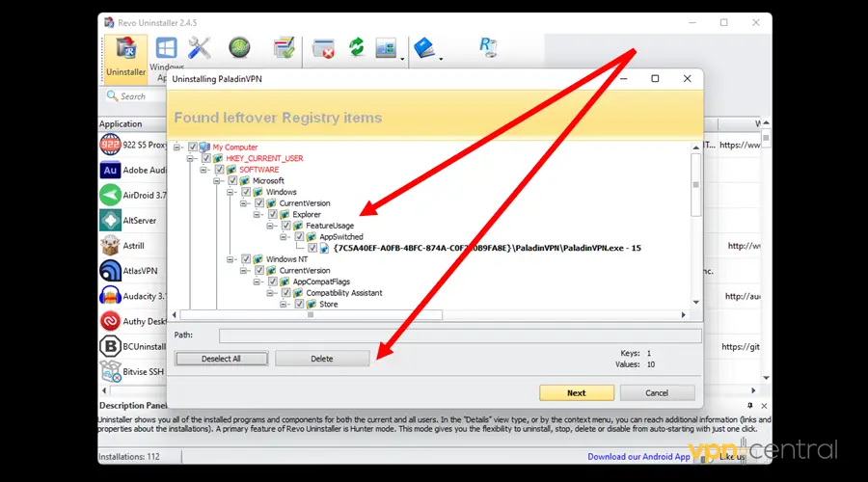This screenshot has height=482, width=868.
Task: Collapse the Microsoft tree node
Action: [x=216, y=181]
